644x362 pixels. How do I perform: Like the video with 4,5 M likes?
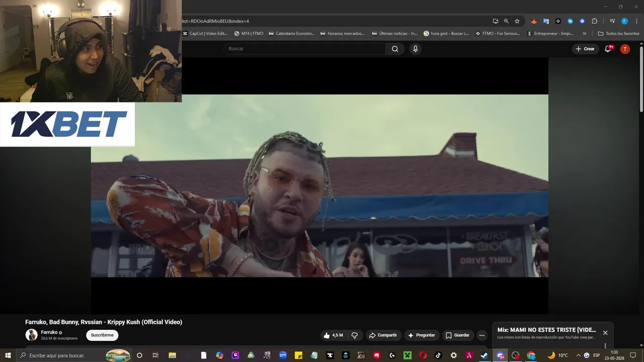[334, 335]
